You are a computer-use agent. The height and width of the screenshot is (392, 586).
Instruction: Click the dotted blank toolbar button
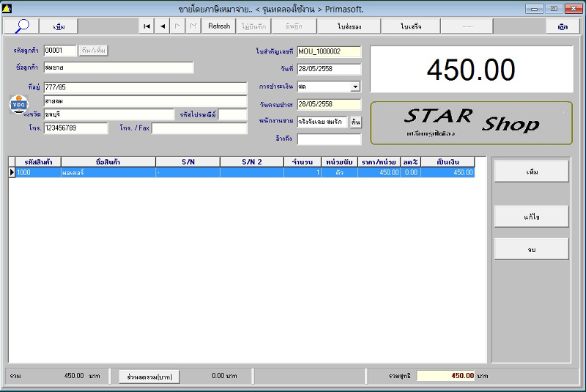467,26
